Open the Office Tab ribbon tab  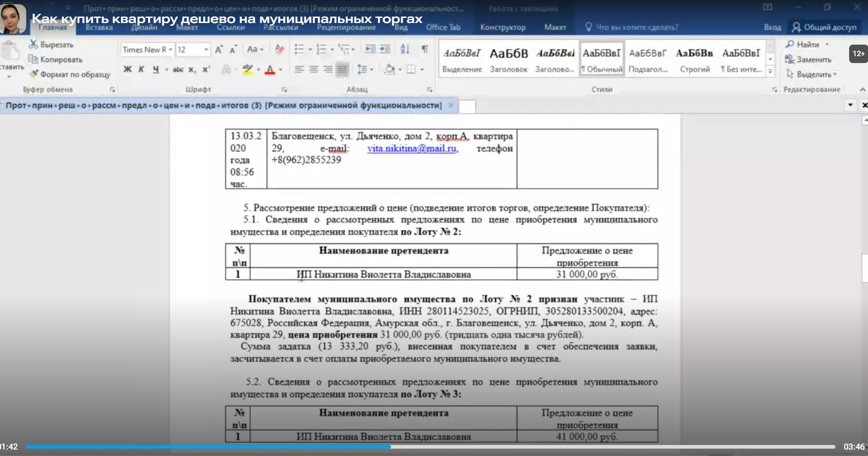(x=443, y=27)
